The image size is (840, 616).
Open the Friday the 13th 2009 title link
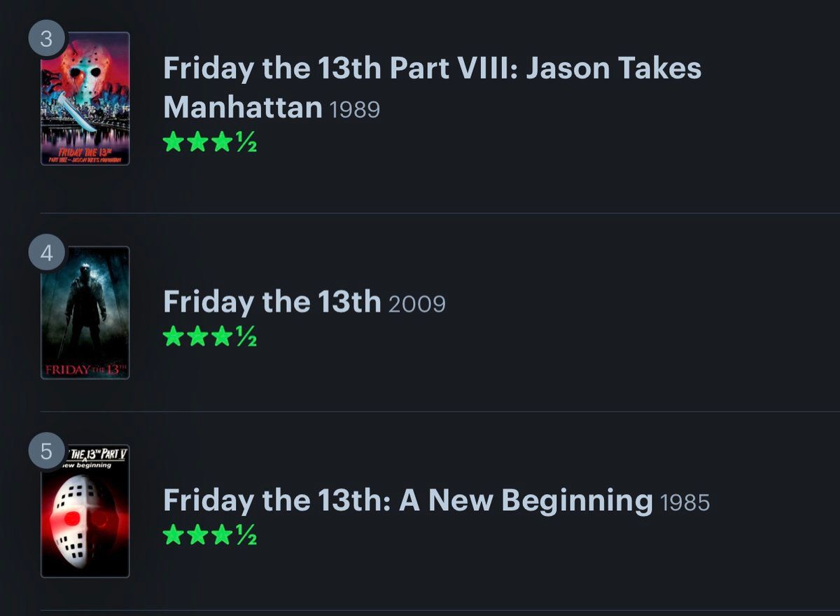[272, 302]
